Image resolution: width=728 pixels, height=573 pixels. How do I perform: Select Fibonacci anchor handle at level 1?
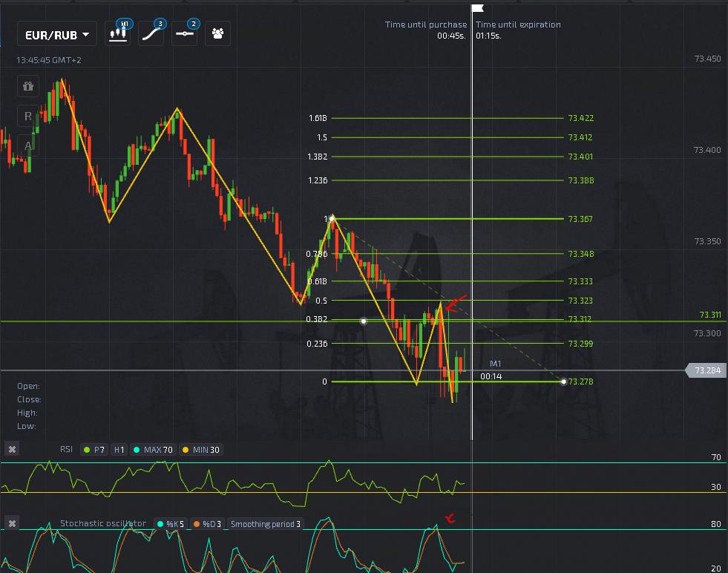point(332,218)
